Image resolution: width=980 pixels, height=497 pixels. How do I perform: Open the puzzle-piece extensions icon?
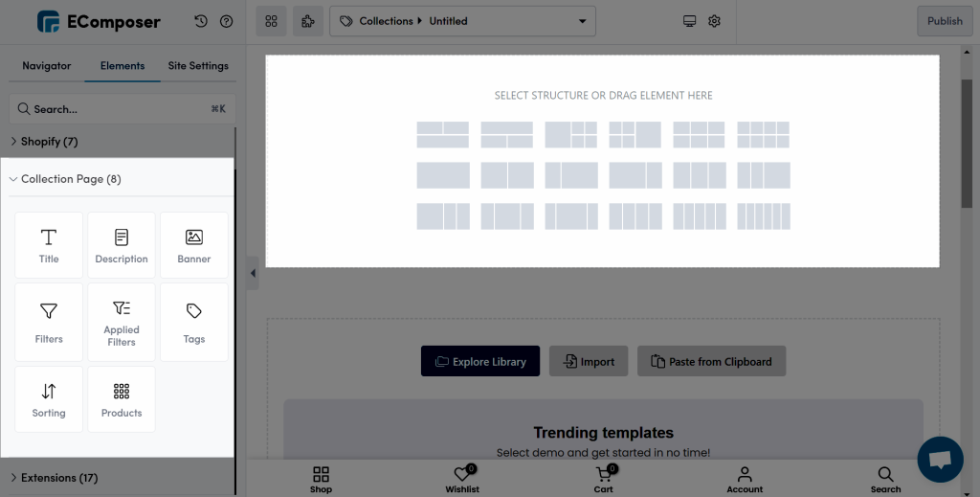point(308,21)
